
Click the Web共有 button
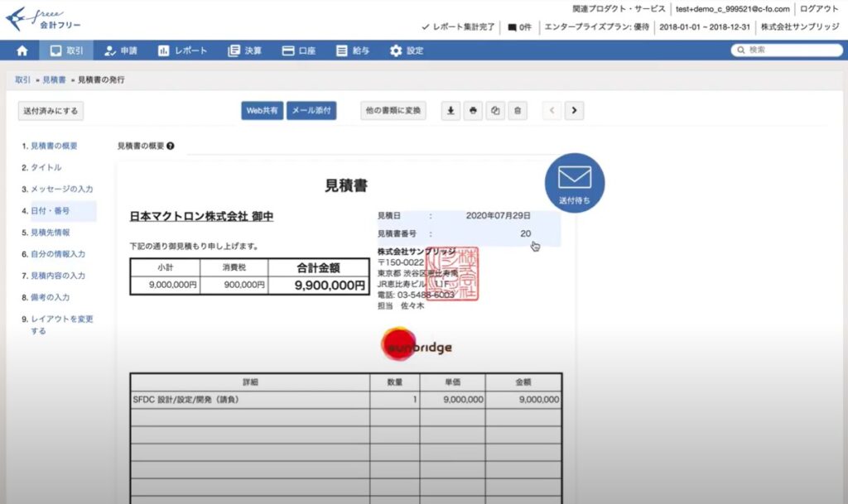click(x=263, y=111)
